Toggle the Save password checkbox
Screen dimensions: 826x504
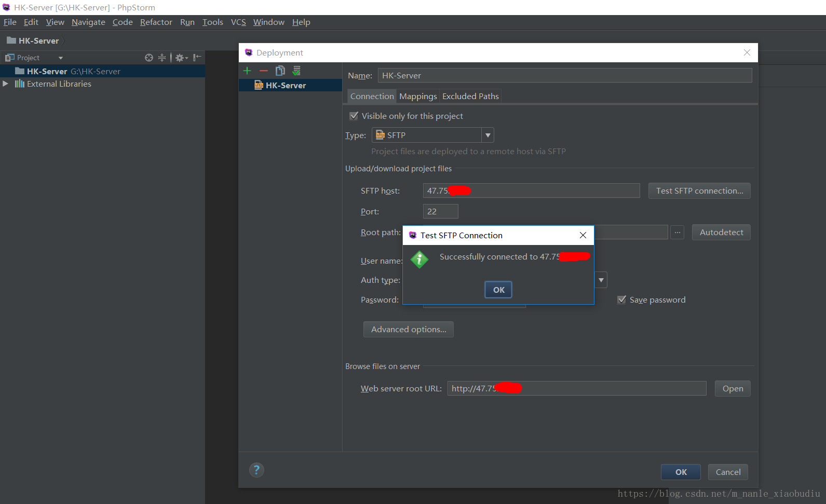pos(621,299)
